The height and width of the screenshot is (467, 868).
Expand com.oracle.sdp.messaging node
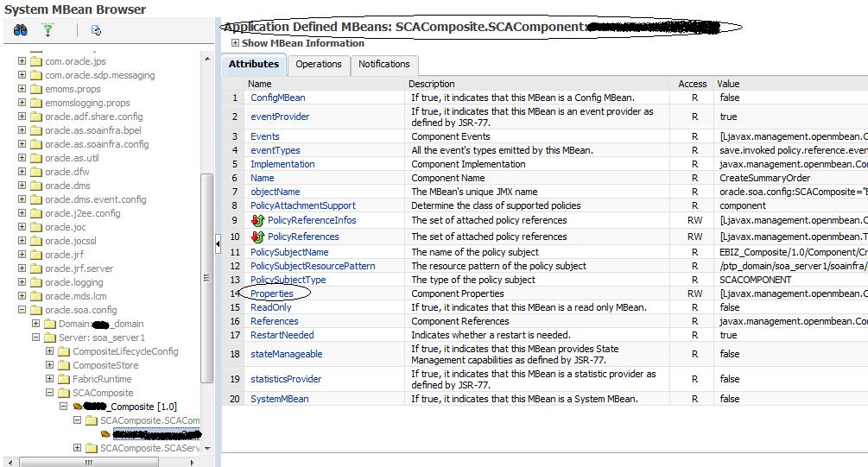coord(22,74)
